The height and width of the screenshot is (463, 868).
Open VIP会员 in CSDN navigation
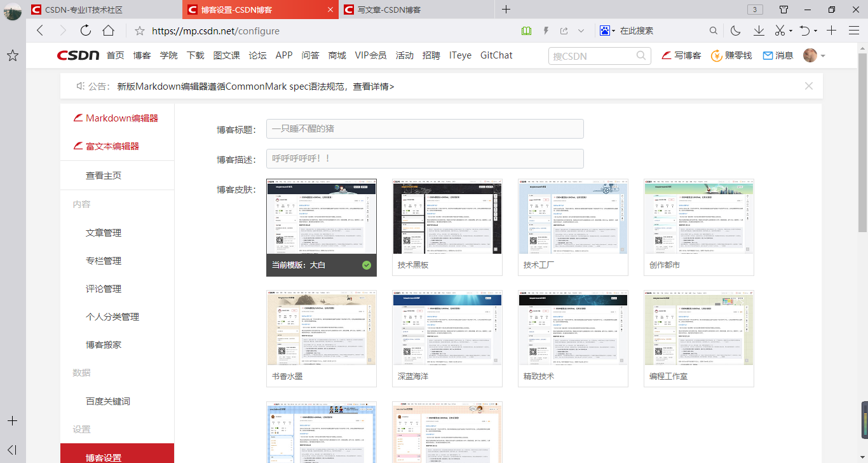pos(370,55)
